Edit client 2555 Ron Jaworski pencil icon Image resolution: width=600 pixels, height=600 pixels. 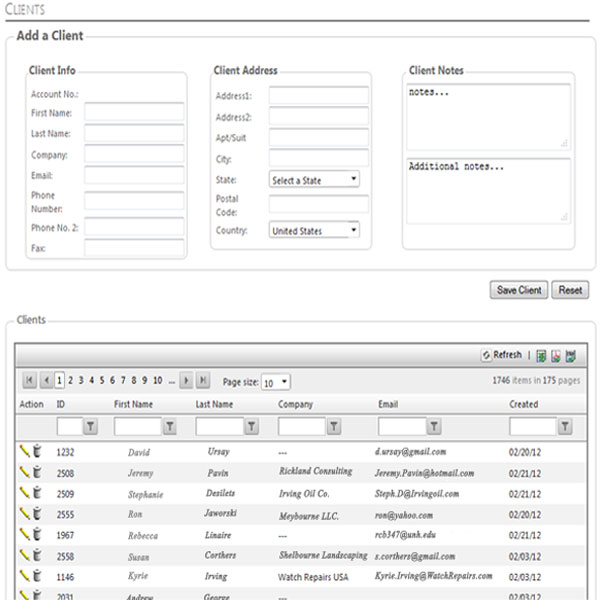[x=24, y=514]
